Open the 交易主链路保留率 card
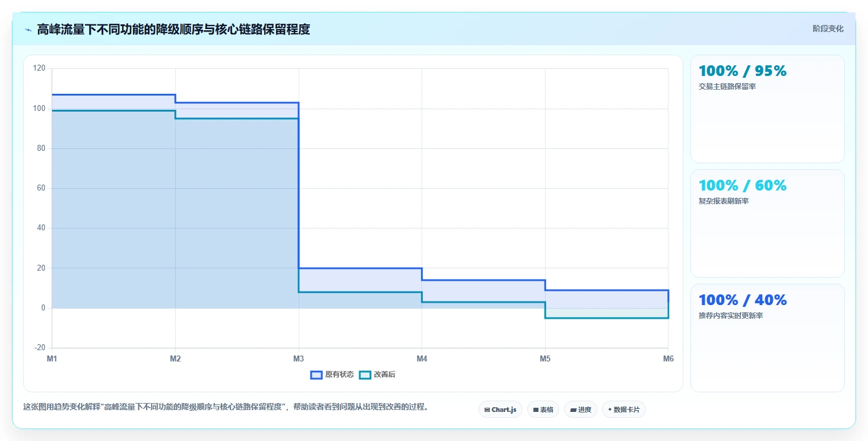This screenshot has height=441, width=868. 767,109
